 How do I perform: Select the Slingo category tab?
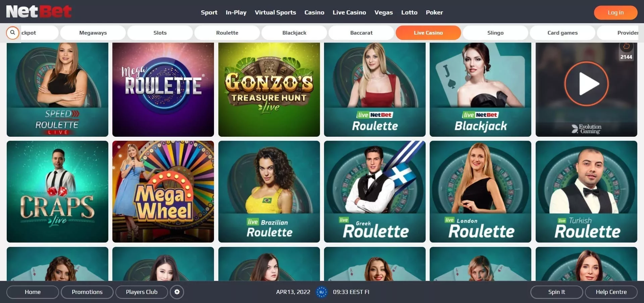coord(495,33)
